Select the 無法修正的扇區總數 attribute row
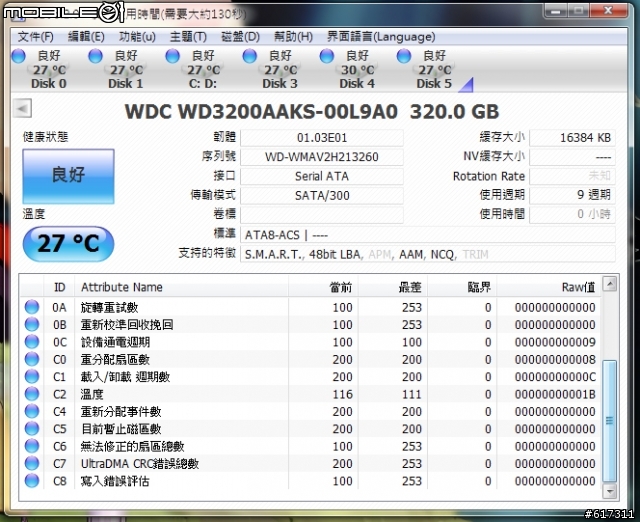The height and width of the screenshot is (522, 640). click(x=310, y=446)
